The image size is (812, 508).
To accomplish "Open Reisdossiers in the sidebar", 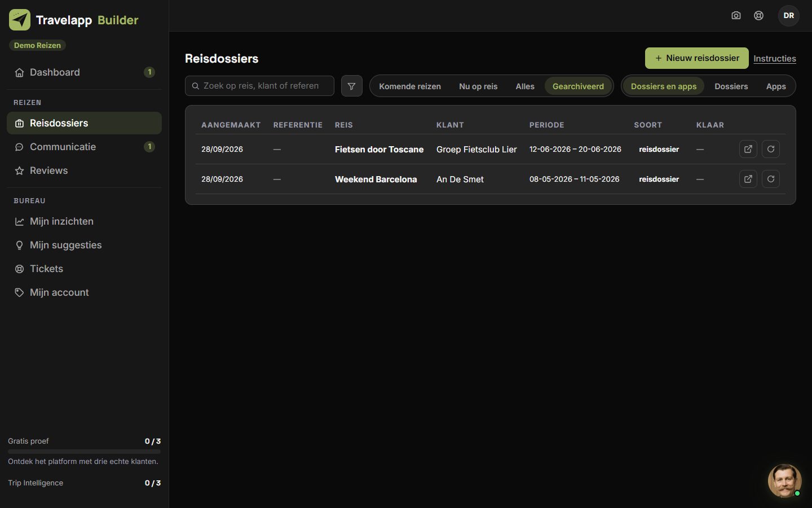I will click(x=84, y=123).
